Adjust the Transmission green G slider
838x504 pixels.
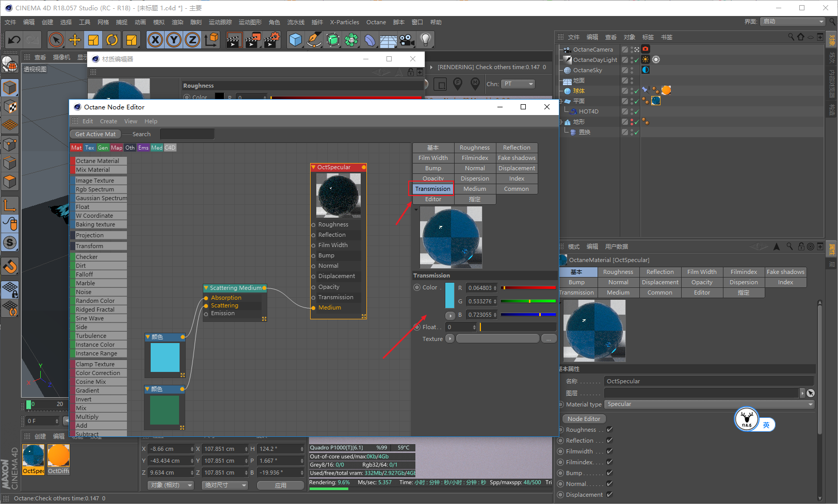[528, 301]
